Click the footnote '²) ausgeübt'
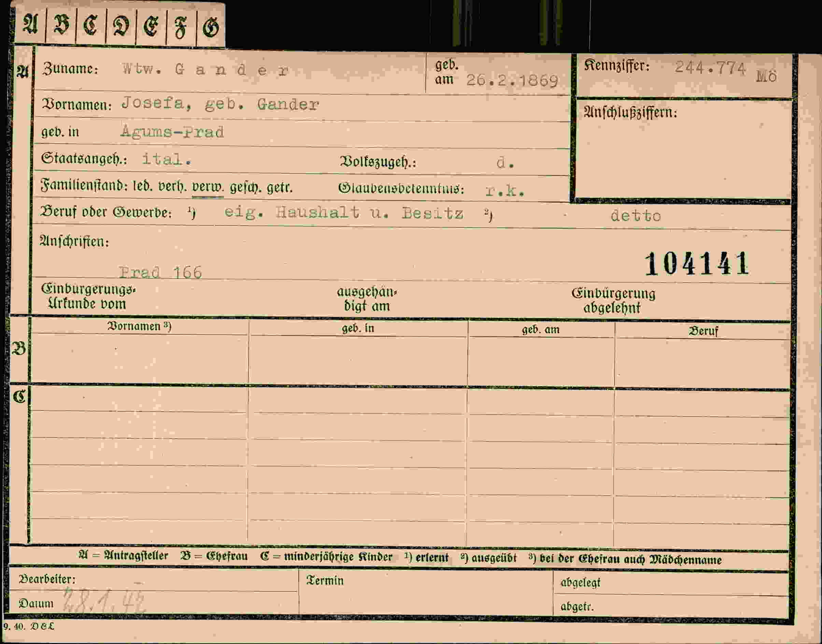 pyautogui.click(x=488, y=558)
